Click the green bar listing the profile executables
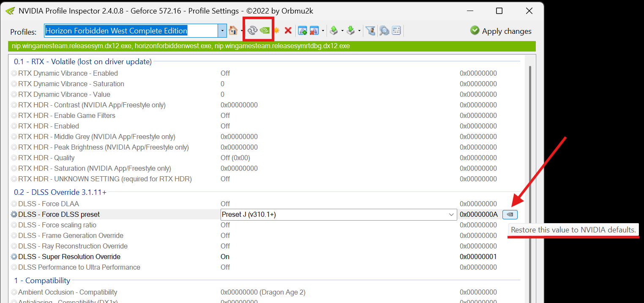This screenshot has height=303, width=644. [272, 46]
